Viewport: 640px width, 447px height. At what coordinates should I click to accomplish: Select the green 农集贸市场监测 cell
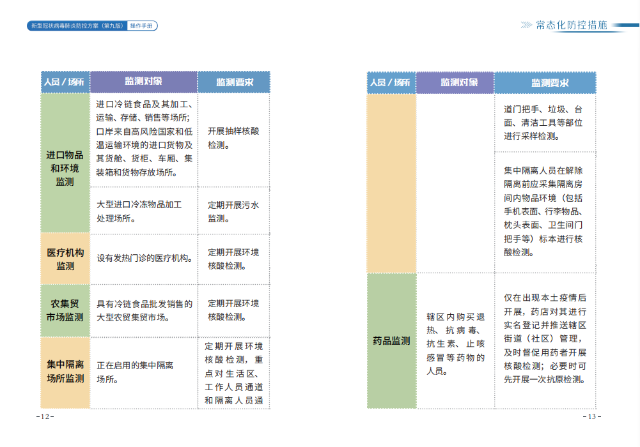pyautogui.click(x=64, y=310)
